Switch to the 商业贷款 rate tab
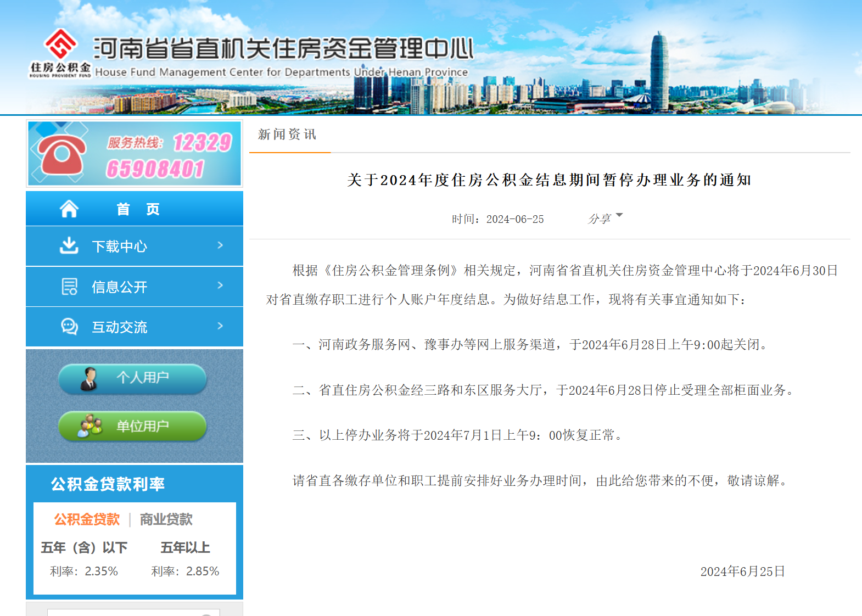 point(166,519)
